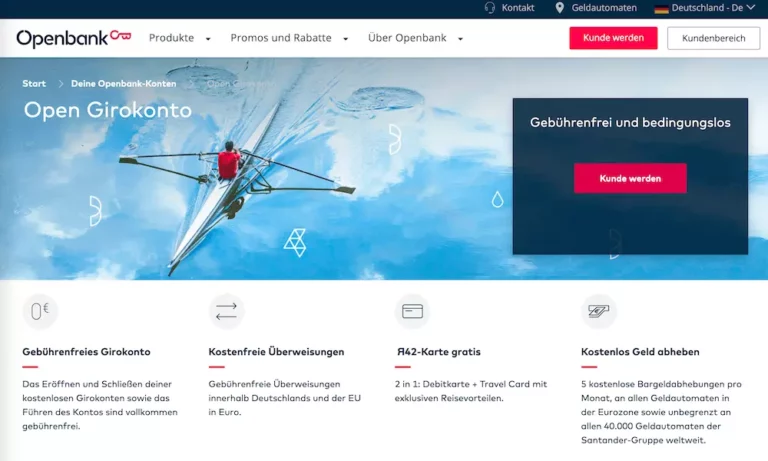
Task: Expand the Über Openbank menu
Action: [407, 38]
